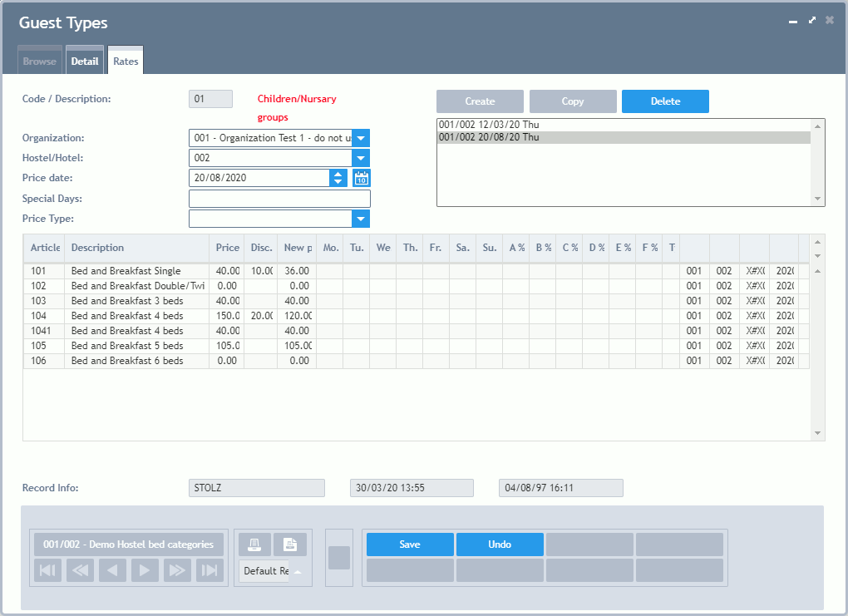This screenshot has height=616, width=848.
Task: Switch to the Browse tab
Action: coord(39,62)
